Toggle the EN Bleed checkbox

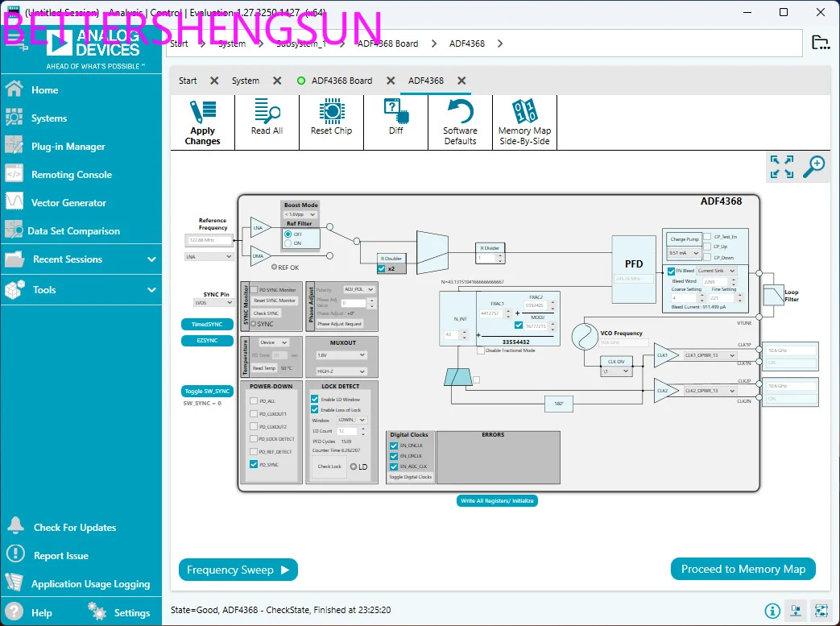[x=671, y=272]
